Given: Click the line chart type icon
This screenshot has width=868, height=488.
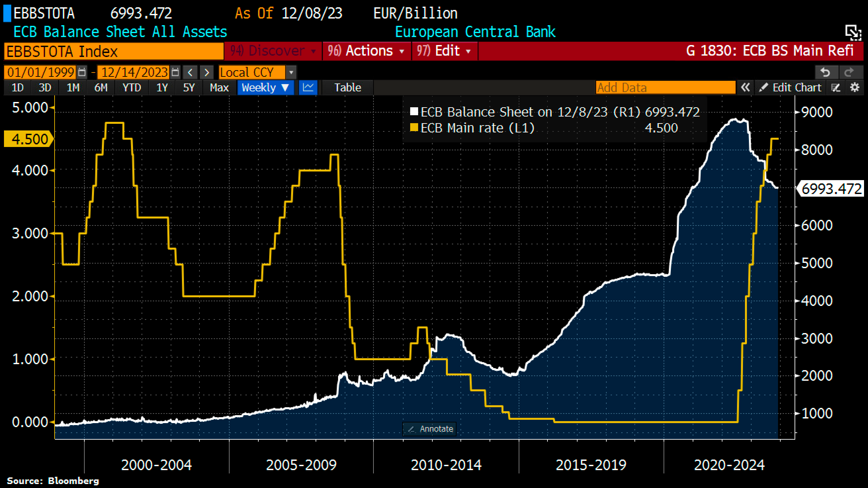Looking at the screenshot, I should click(308, 88).
